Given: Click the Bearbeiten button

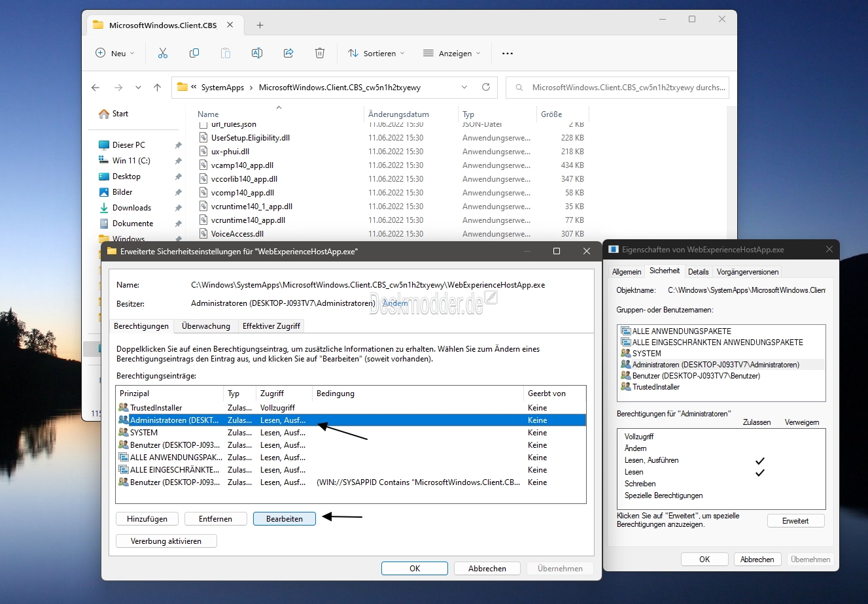Looking at the screenshot, I should click(x=285, y=519).
